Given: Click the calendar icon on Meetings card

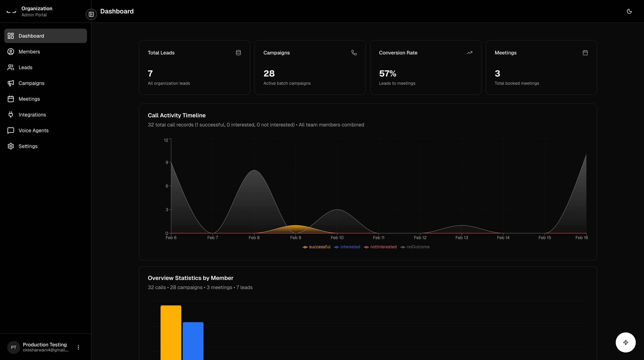Looking at the screenshot, I should (585, 52).
